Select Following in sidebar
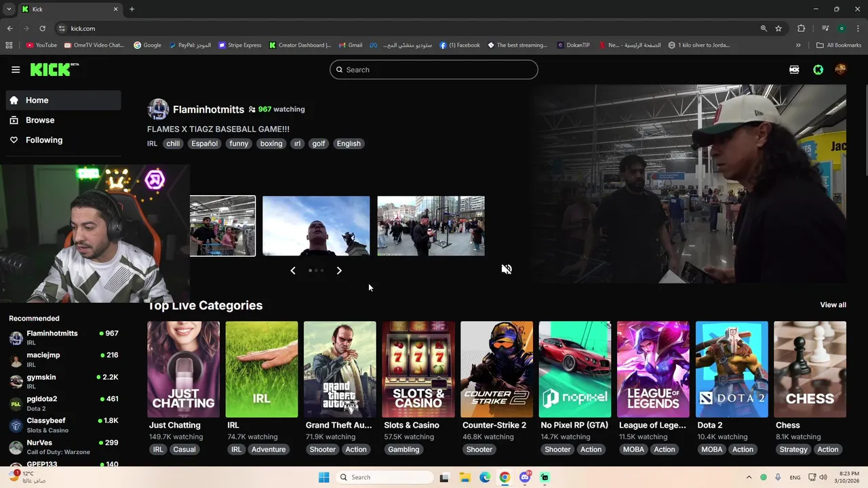This screenshot has width=868, height=488. (64, 140)
